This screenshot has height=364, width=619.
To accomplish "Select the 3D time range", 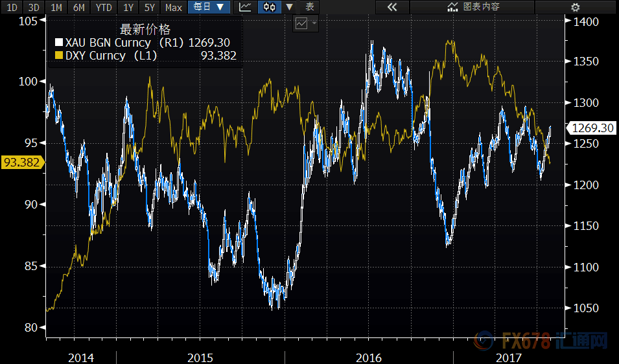I will click(x=34, y=7).
